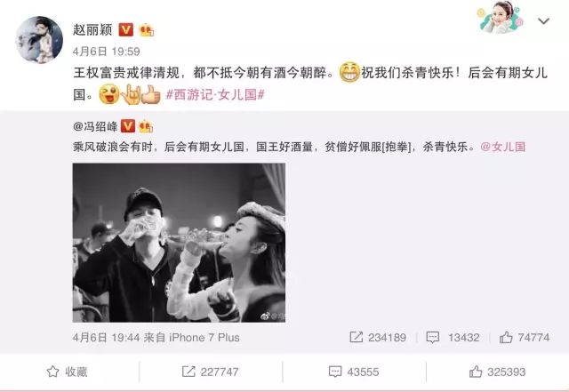The height and width of the screenshot is (392, 569).
Task: Open the 43555 comments section
Action: 354,372
